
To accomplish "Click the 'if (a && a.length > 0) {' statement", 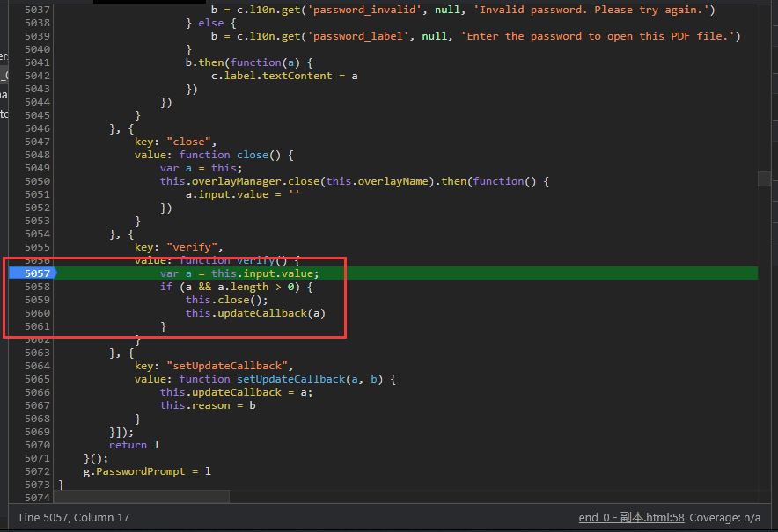I will point(236,287).
